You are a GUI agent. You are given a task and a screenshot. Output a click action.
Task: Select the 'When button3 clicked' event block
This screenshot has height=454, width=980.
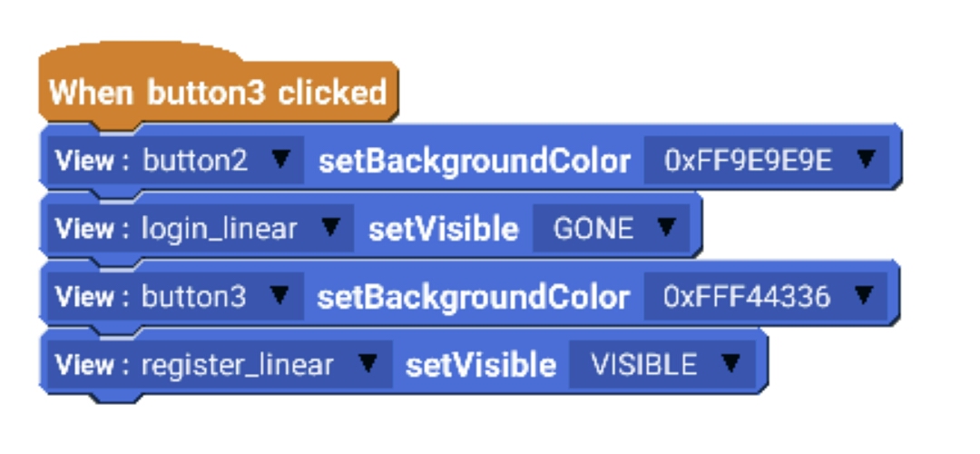pos(218,93)
